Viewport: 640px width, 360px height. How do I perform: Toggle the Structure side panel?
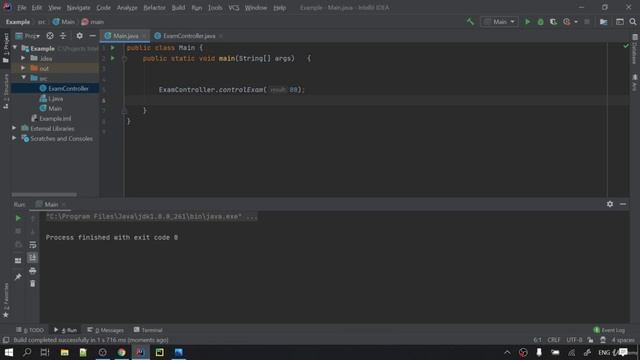(x=6, y=91)
